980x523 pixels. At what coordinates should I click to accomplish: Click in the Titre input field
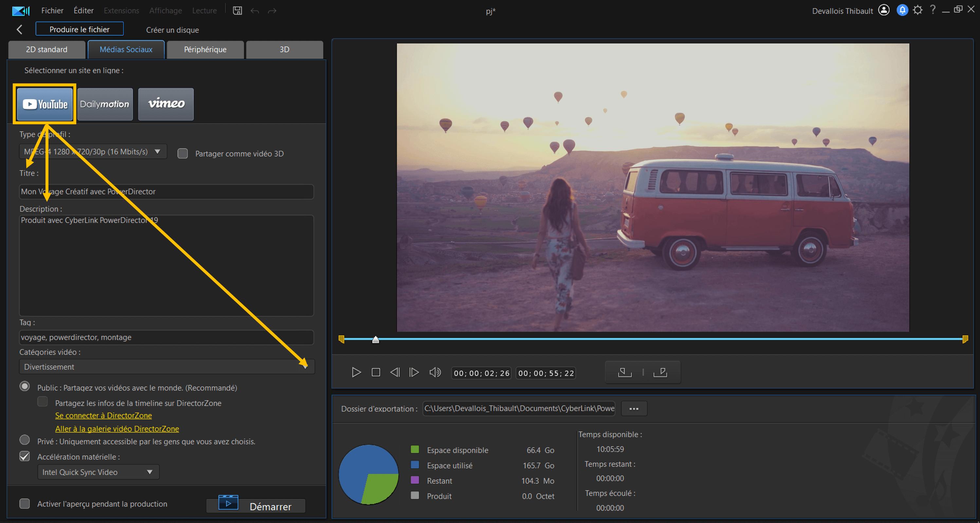click(x=167, y=192)
